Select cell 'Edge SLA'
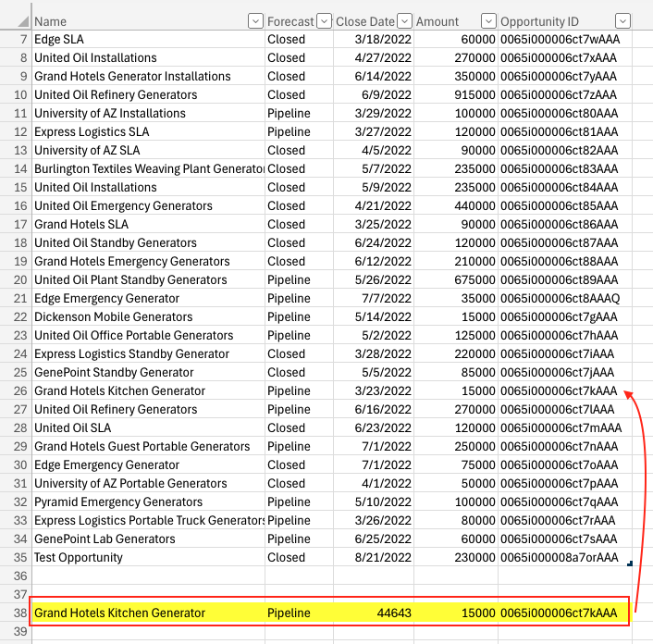 148,39
